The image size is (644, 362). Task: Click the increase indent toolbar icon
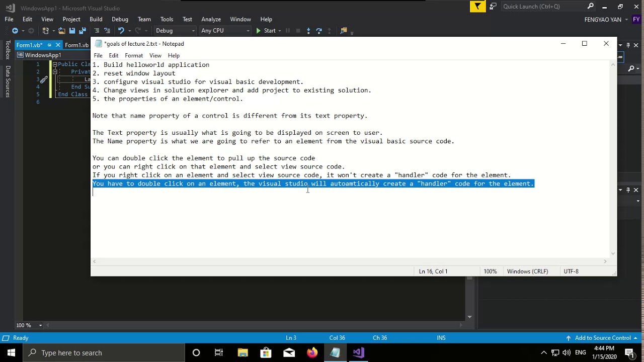coord(107,31)
